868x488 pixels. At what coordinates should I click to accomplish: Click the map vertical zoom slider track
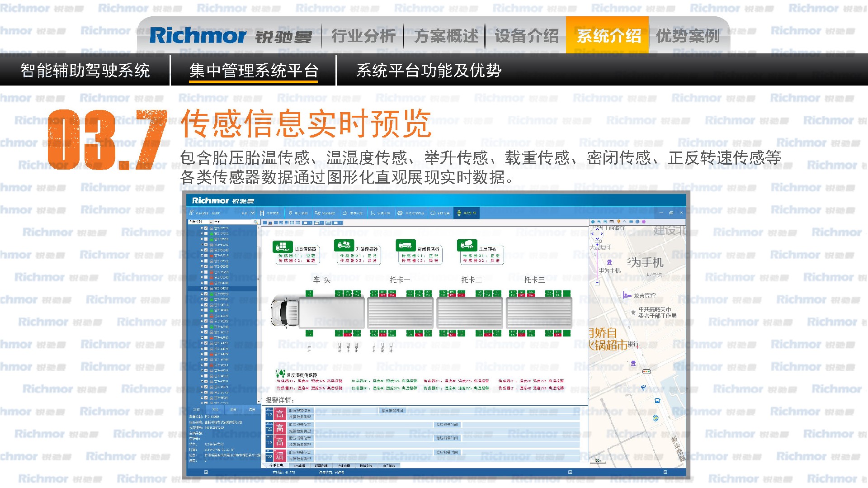tap(597, 264)
